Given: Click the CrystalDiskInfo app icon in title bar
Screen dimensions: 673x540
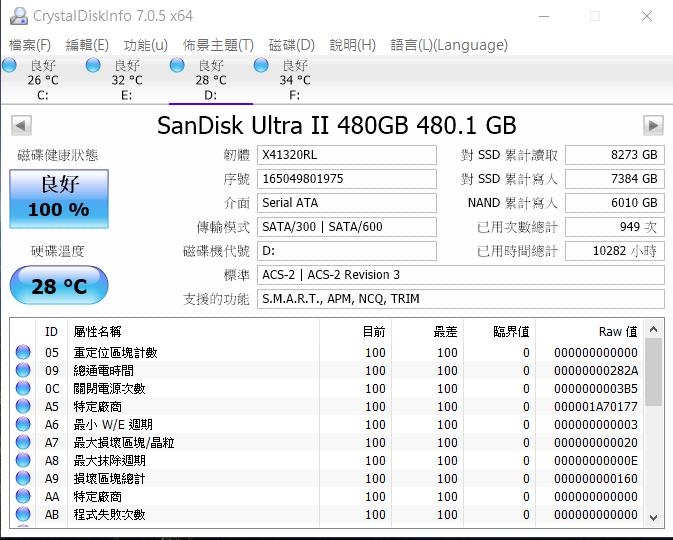Looking at the screenshot, I should point(18,16).
